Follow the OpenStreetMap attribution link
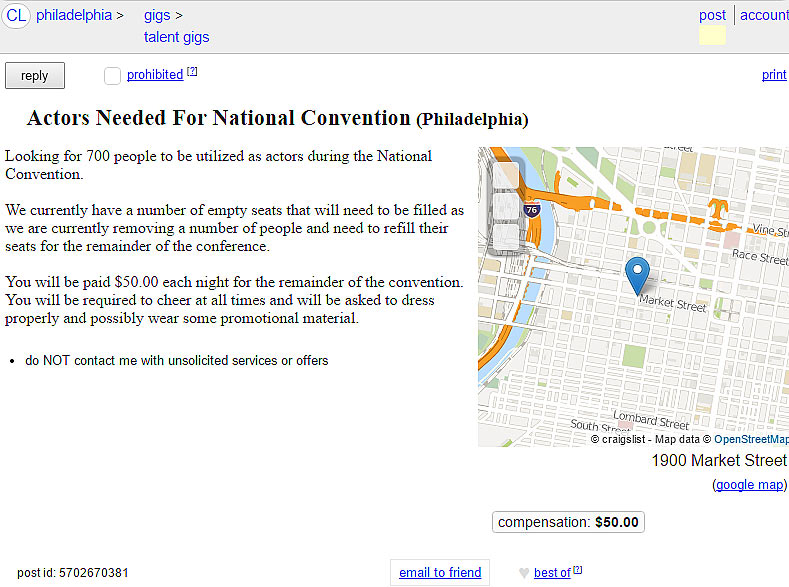Screen dimensions: 789x587 pos(751,439)
